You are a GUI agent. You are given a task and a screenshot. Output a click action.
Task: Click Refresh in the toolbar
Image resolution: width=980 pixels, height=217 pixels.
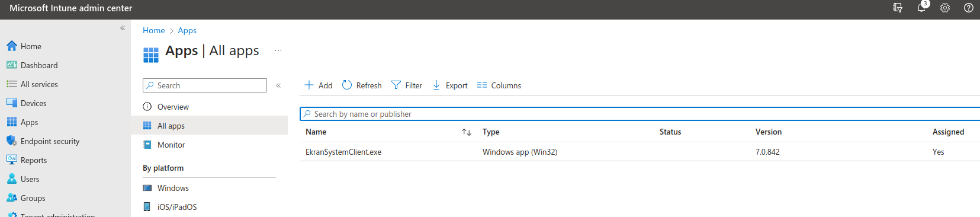coord(362,85)
